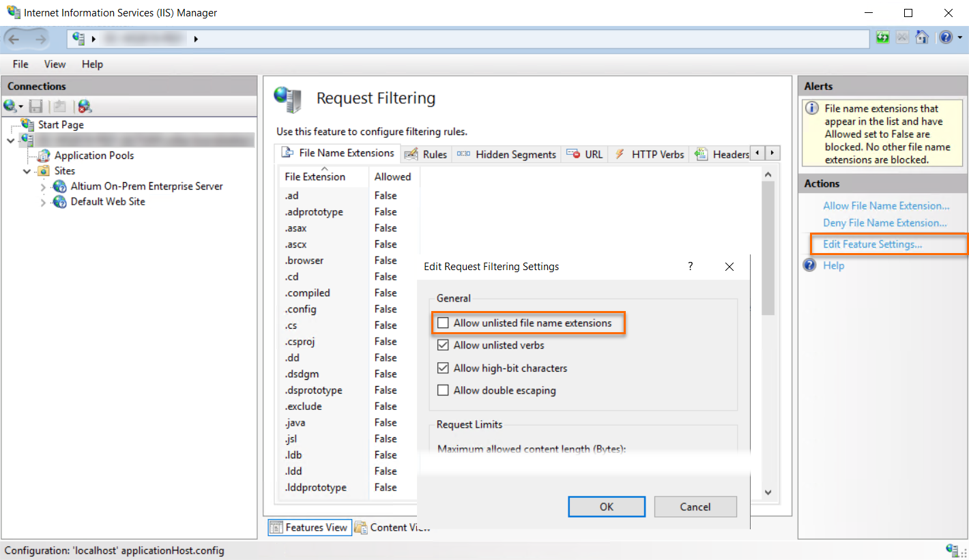Click the Save disk icon in Connections

[36, 106]
